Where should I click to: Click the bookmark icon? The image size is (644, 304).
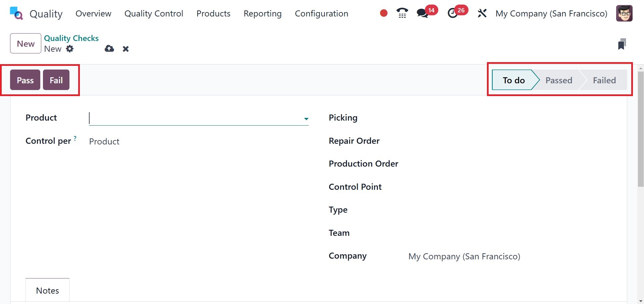point(622,44)
